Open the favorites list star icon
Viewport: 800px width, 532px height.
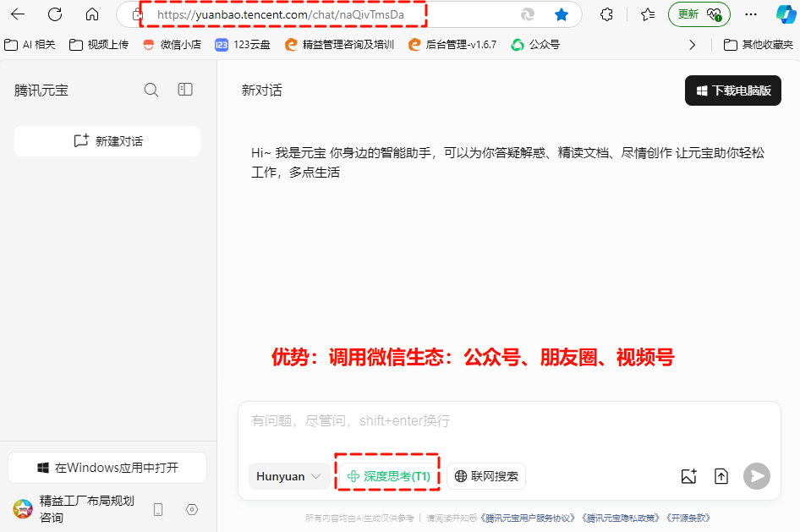click(648, 14)
